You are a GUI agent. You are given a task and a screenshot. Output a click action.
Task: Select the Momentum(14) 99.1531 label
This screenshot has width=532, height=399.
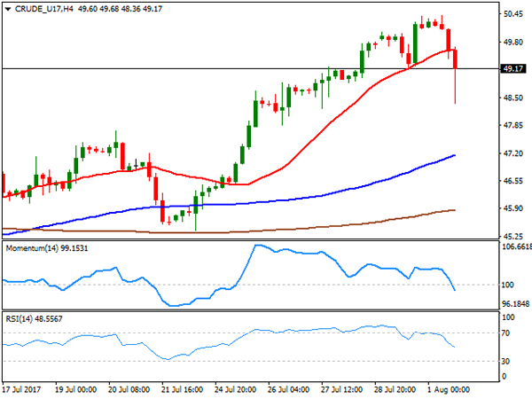click(47, 248)
